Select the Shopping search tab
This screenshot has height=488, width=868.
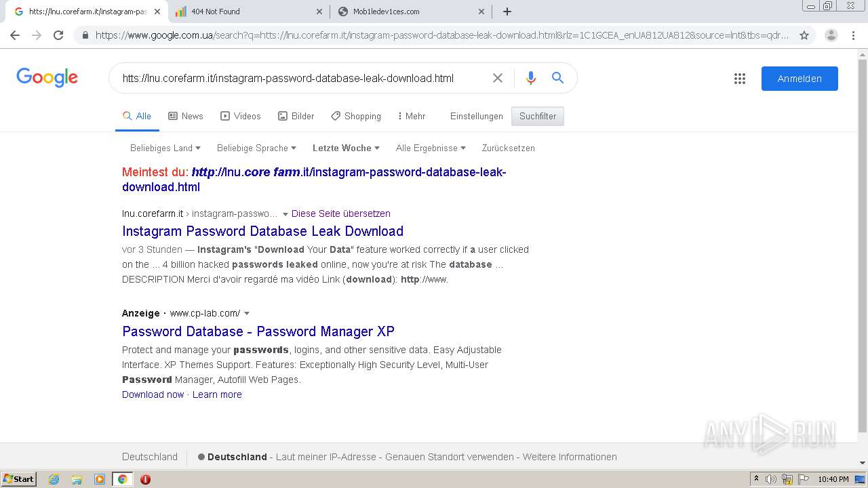point(356,116)
